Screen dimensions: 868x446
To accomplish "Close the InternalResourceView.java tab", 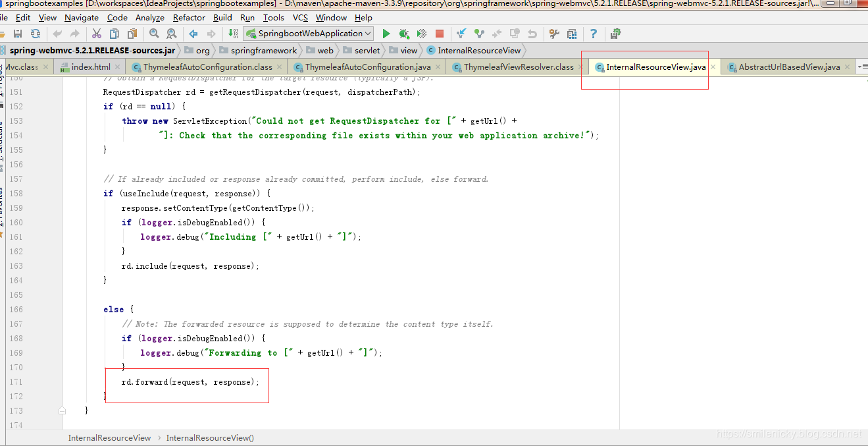I will coord(713,67).
